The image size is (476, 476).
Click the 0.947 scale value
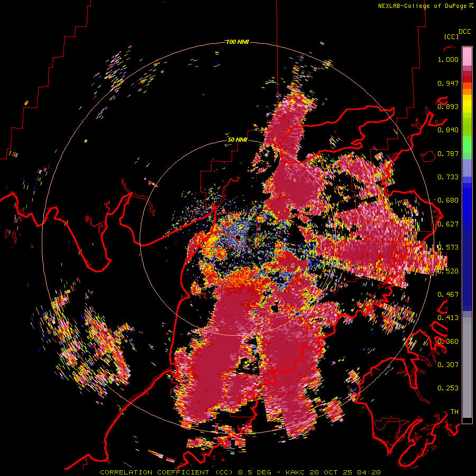tap(448, 83)
